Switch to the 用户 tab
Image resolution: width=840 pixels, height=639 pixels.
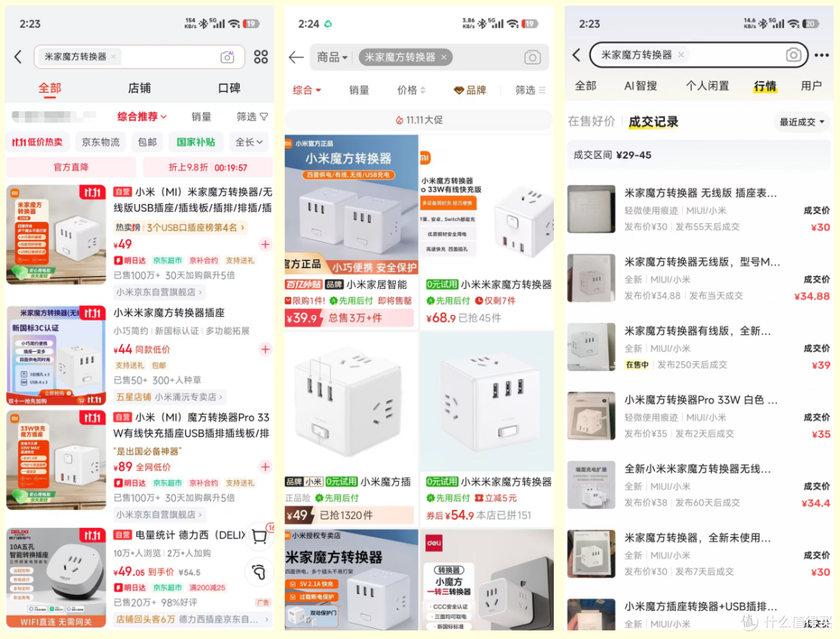point(811,86)
